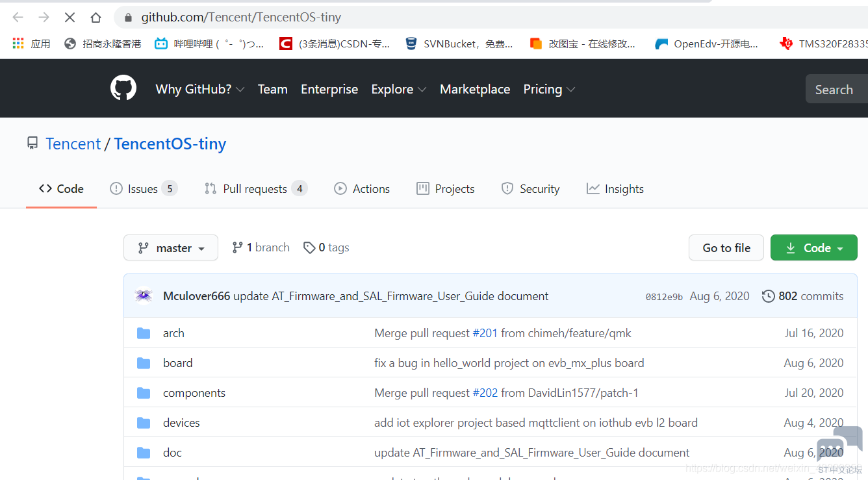Image resolution: width=868 pixels, height=480 pixels.
Task: Switch to the Actions tab
Action: 362,189
